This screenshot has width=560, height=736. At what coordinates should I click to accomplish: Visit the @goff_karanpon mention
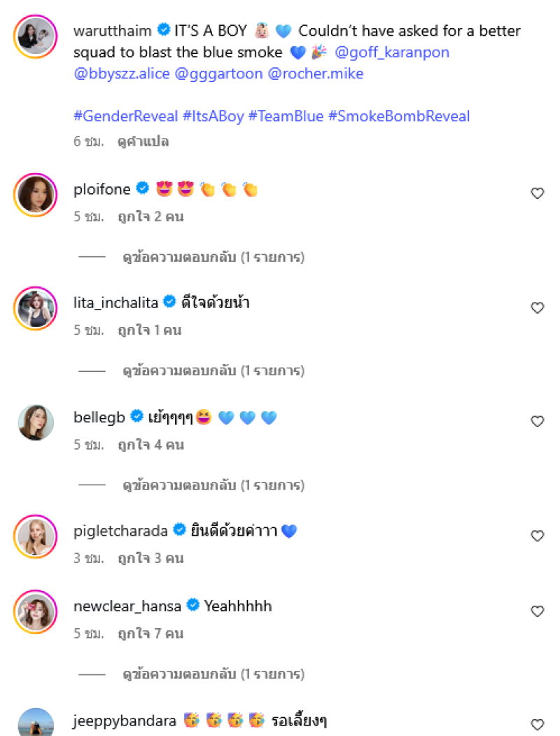pyautogui.click(x=392, y=53)
